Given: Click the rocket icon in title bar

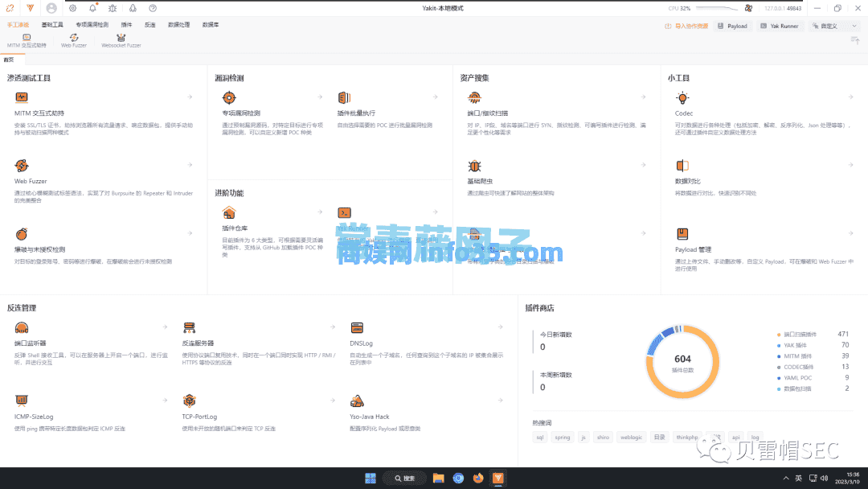Looking at the screenshot, I should coord(133,8).
